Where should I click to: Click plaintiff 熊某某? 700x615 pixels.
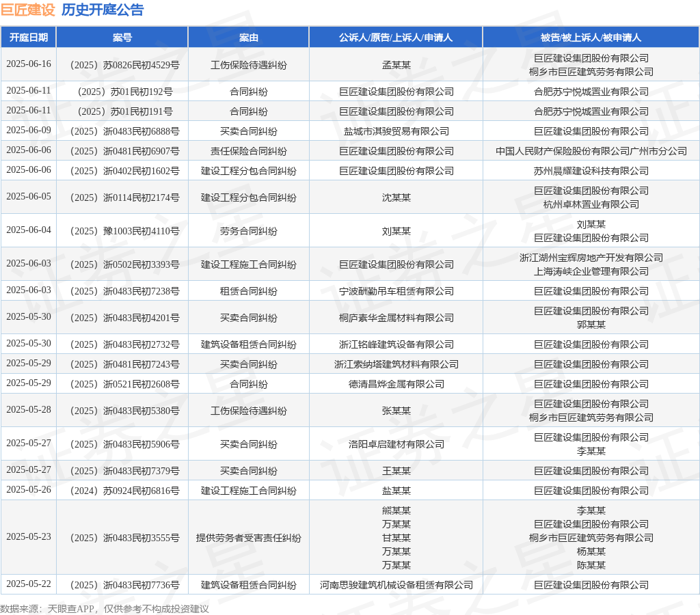pos(396,510)
